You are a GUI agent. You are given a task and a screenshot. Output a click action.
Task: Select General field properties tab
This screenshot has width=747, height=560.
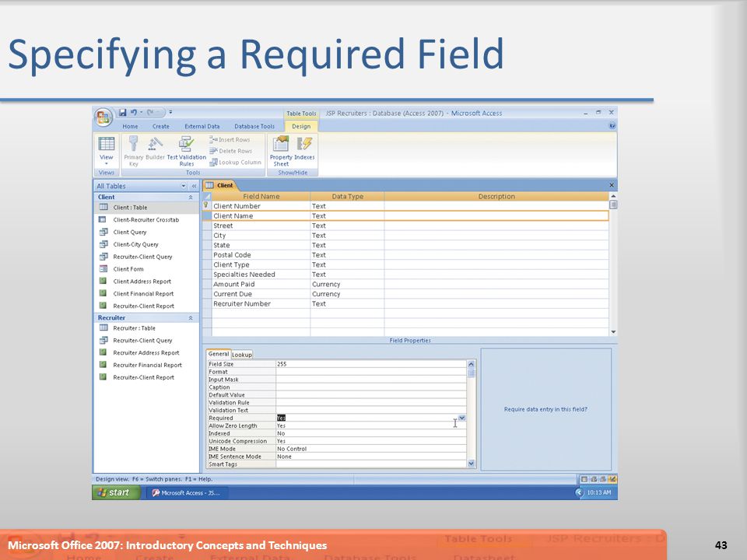point(219,354)
